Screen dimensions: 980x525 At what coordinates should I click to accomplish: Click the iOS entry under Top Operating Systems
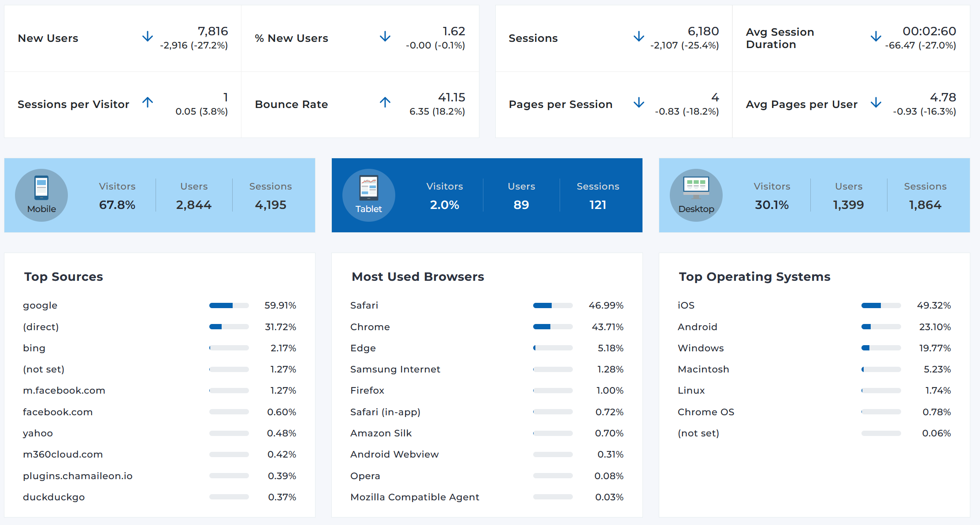[x=686, y=305]
